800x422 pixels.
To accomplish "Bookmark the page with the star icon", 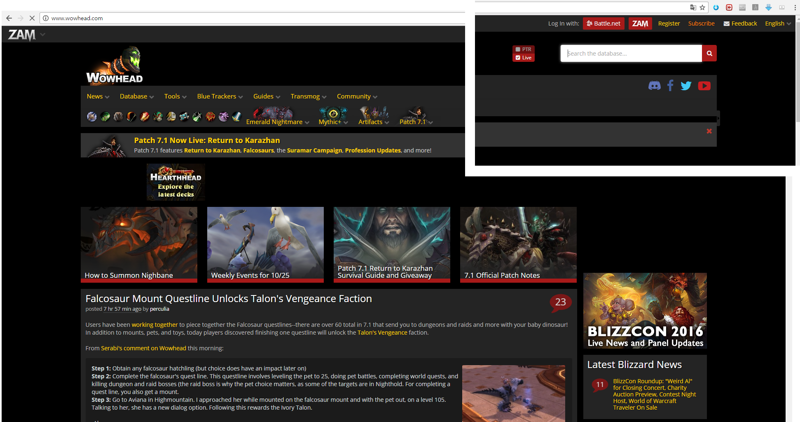I will tap(703, 7).
